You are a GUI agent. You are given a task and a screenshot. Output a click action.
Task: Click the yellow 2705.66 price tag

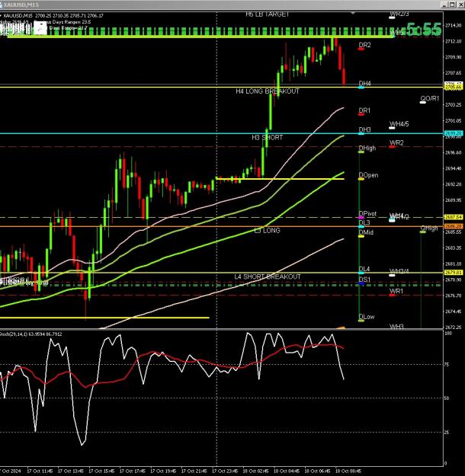[453, 88]
